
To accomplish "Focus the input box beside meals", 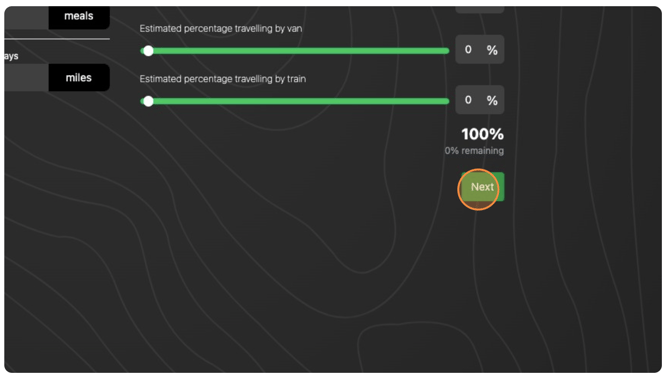I will click(x=26, y=17).
